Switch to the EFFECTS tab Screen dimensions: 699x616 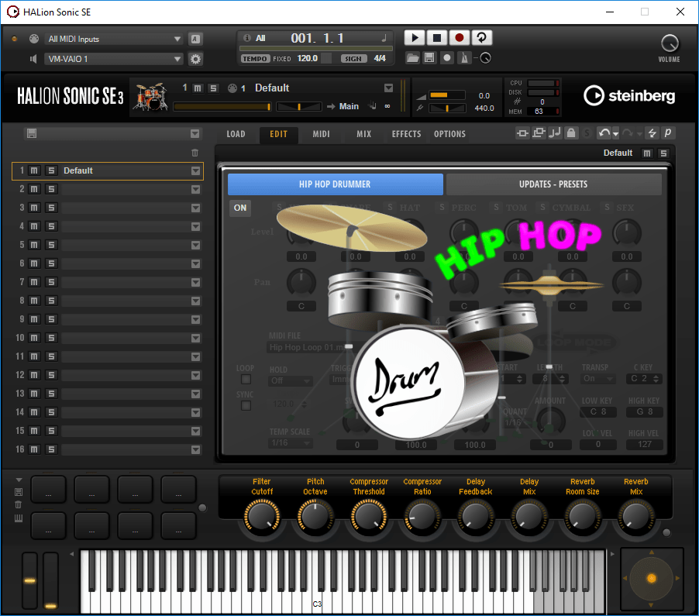(x=406, y=133)
